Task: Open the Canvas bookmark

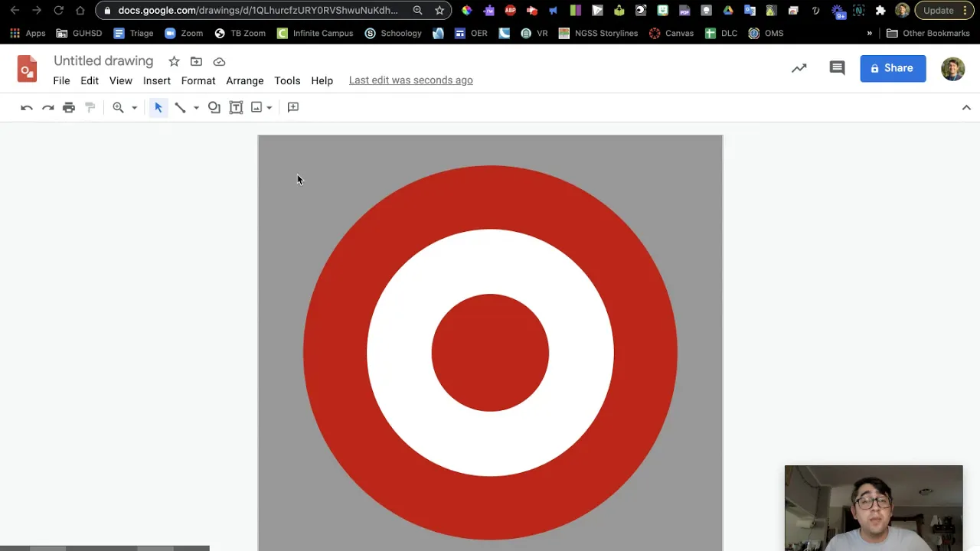Action: 671,34
